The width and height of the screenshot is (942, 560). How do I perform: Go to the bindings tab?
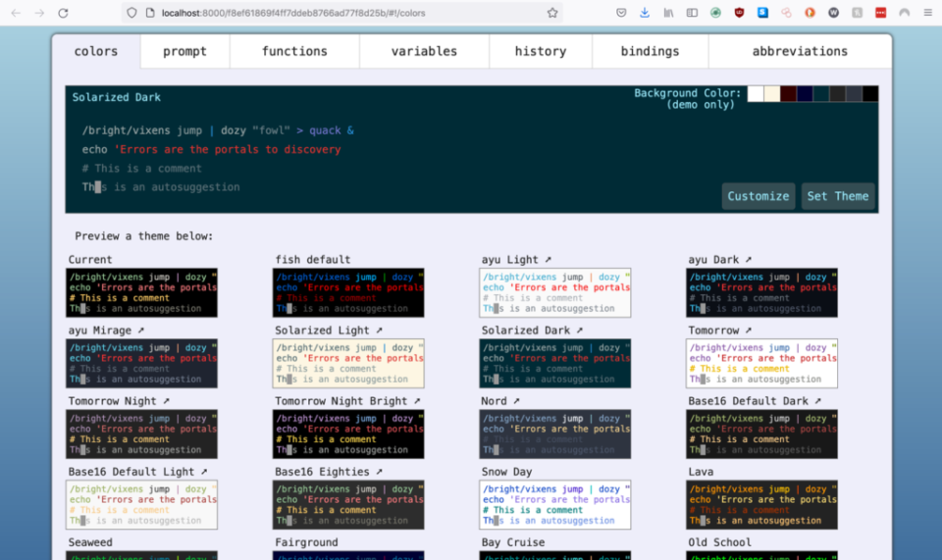(x=650, y=52)
